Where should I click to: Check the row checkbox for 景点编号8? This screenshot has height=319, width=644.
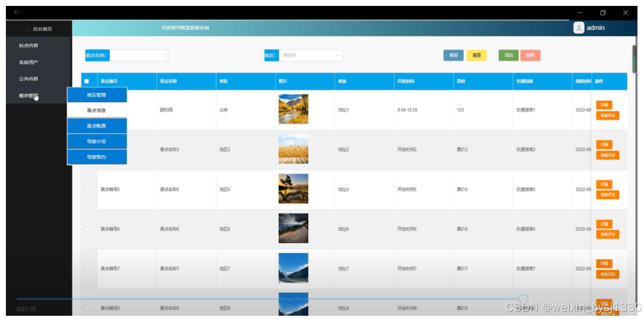coord(87,308)
